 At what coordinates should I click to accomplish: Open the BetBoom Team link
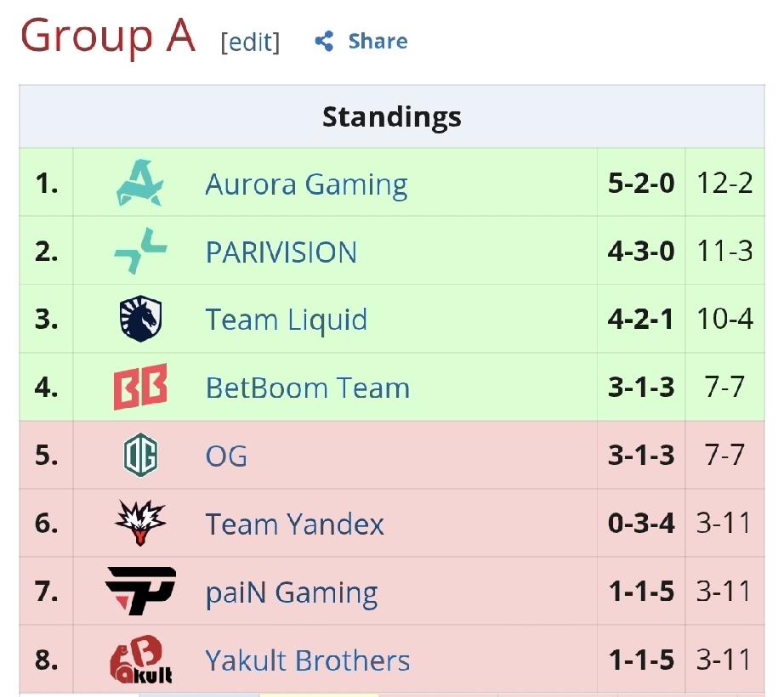click(x=308, y=388)
